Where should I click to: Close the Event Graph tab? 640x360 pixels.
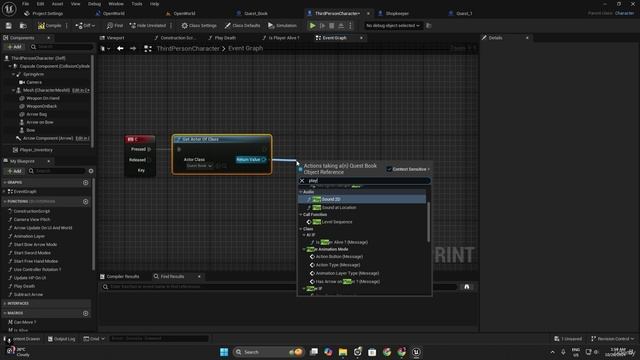[361, 38]
